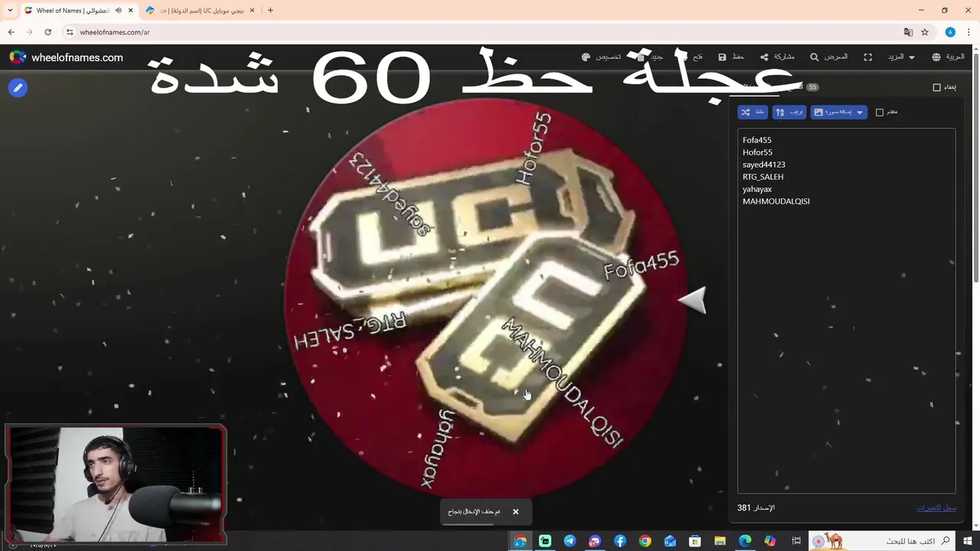Open Copilot from the taskbar
980x551 pixels.
point(769,541)
